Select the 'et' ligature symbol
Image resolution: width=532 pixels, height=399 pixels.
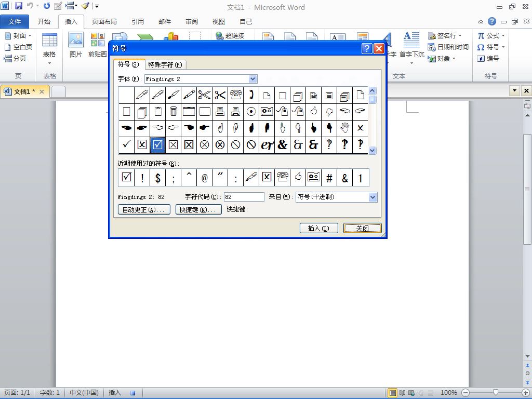[x=267, y=144]
